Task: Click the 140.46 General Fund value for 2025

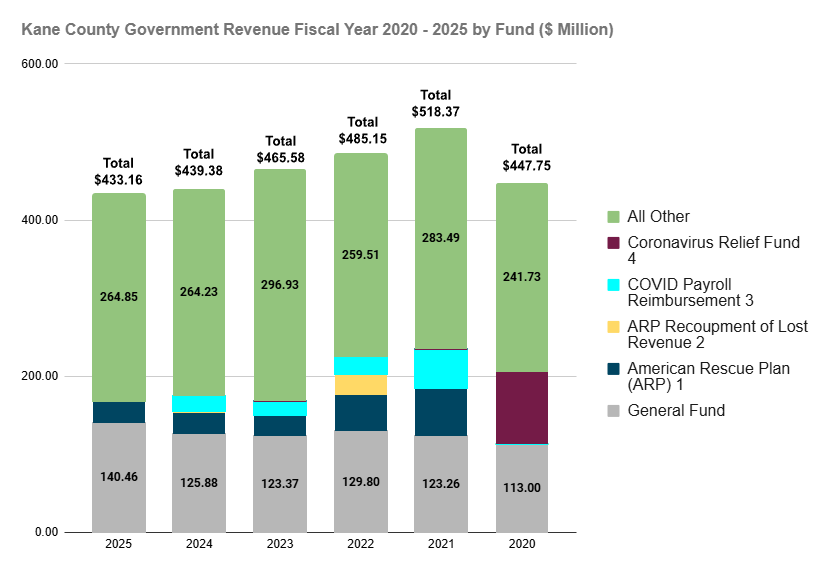Action: pyautogui.click(x=119, y=478)
